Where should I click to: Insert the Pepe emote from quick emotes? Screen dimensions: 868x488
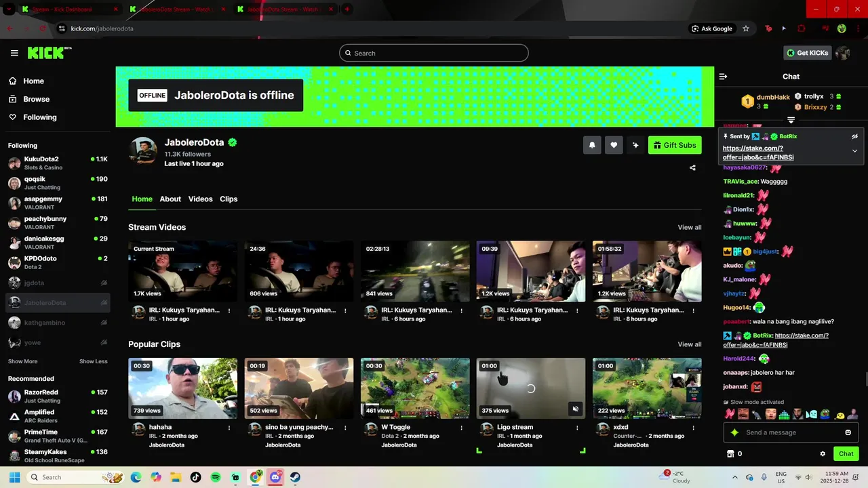(825, 414)
